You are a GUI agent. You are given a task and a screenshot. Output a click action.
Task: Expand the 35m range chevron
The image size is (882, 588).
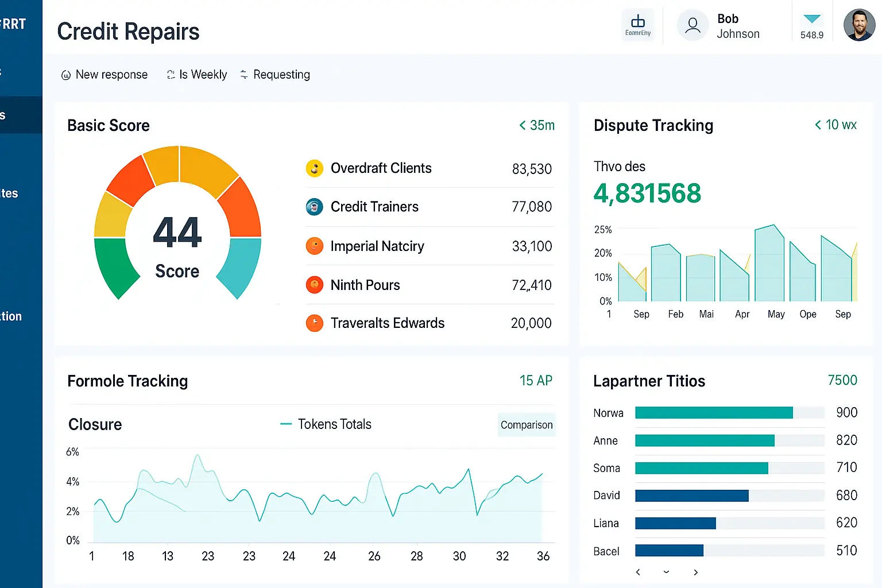(523, 125)
